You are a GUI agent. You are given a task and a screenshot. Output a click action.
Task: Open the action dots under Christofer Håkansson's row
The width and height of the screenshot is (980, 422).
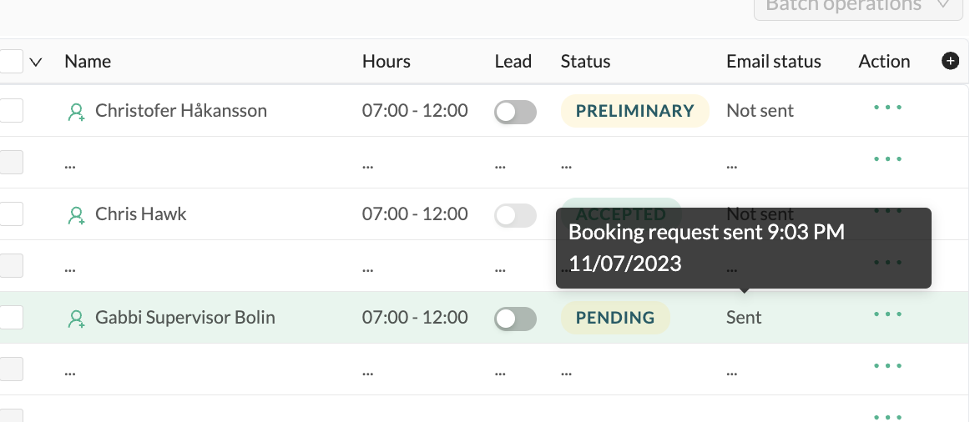887,159
